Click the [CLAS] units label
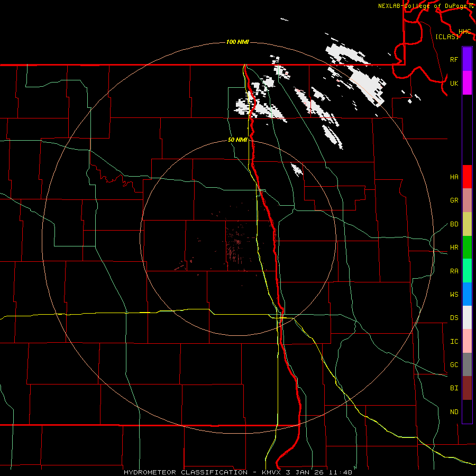 [x=447, y=36]
